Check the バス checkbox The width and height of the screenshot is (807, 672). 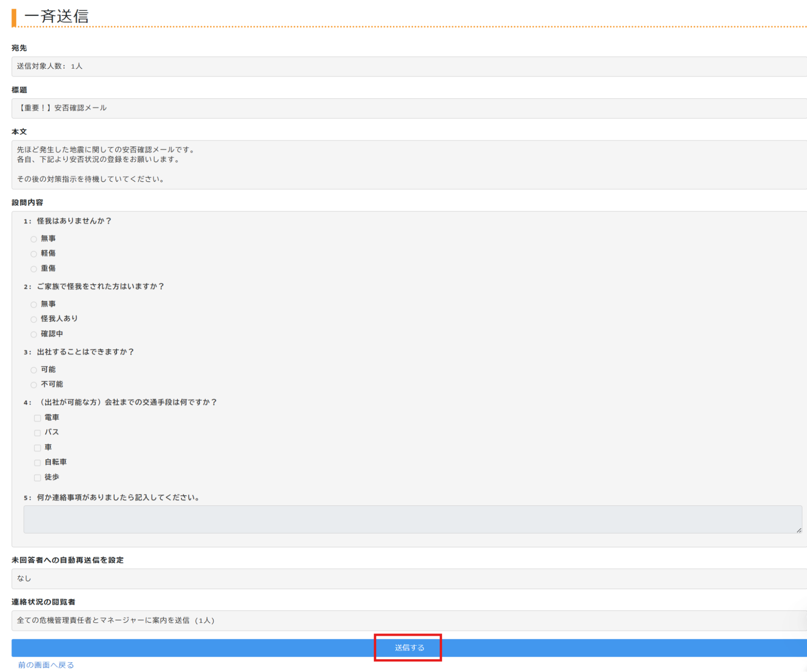tap(38, 433)
